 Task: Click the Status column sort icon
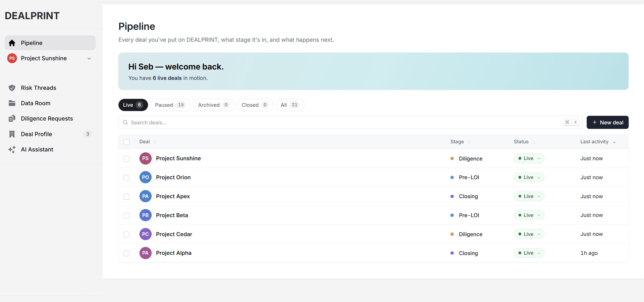tap(534, 142)
